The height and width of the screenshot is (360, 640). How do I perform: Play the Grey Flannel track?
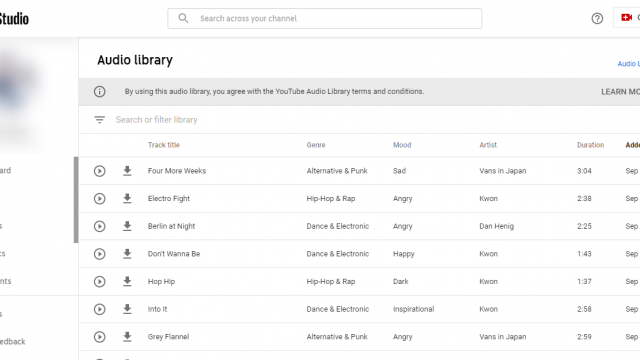pos(100,337)
